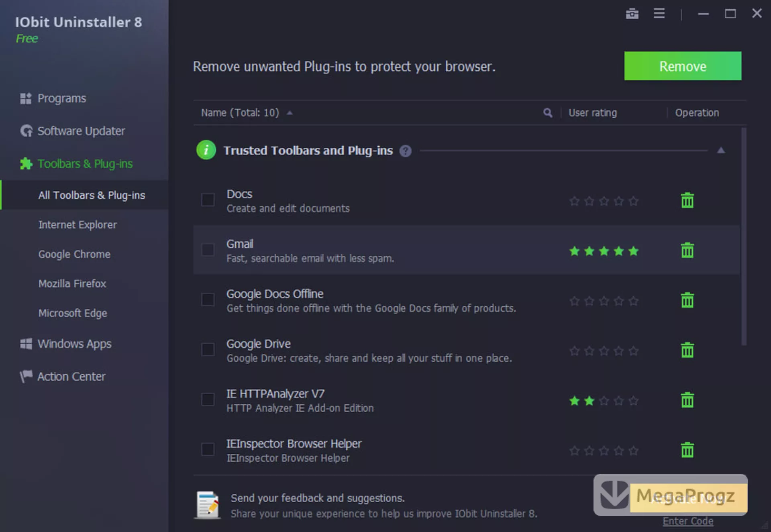Click the green info icon for Trusted Toolbars

coord(206,150)
